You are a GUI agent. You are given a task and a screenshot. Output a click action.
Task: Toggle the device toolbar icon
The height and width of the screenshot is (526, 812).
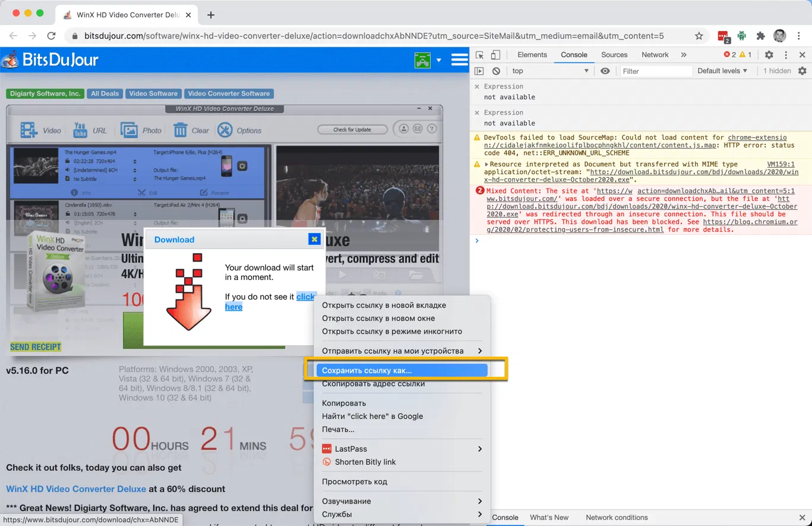495,55
